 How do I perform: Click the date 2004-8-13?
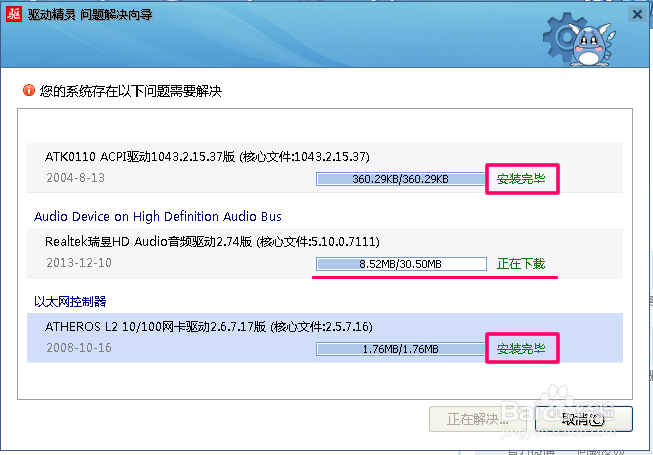click(x=75, y=178)
